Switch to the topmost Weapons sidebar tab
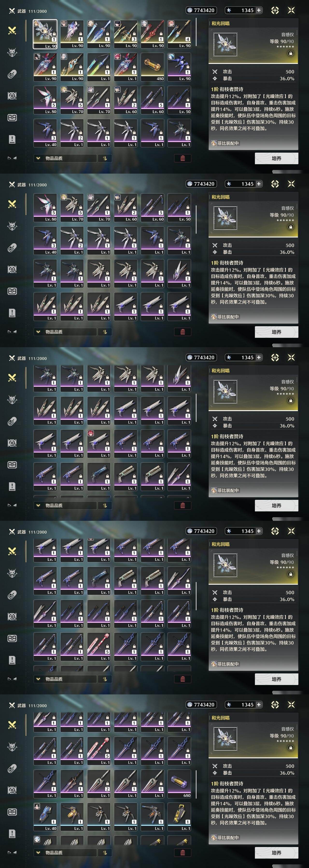Viewport: 309px width, 868px height. (x=12, y=31)
